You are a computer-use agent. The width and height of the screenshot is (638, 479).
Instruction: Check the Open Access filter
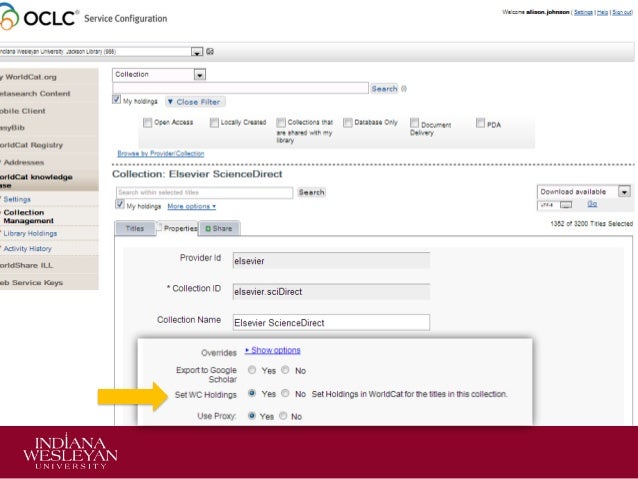(x=147, y=122)
